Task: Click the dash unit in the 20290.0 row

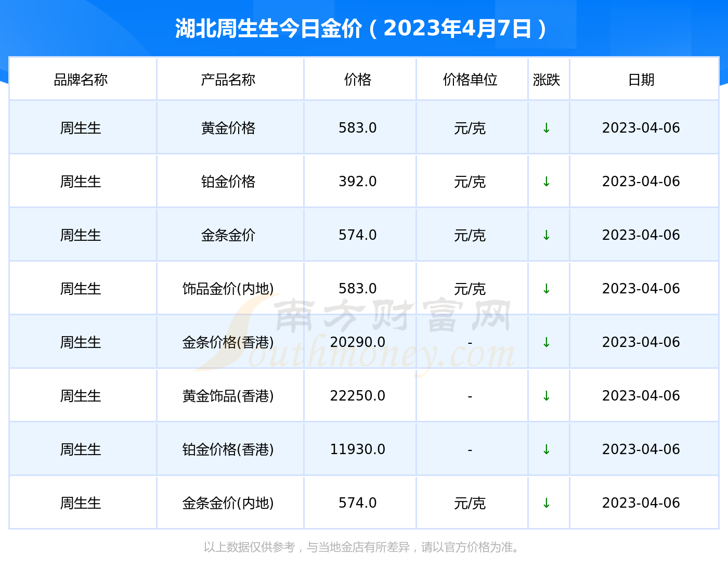Action: coord(470,343)
